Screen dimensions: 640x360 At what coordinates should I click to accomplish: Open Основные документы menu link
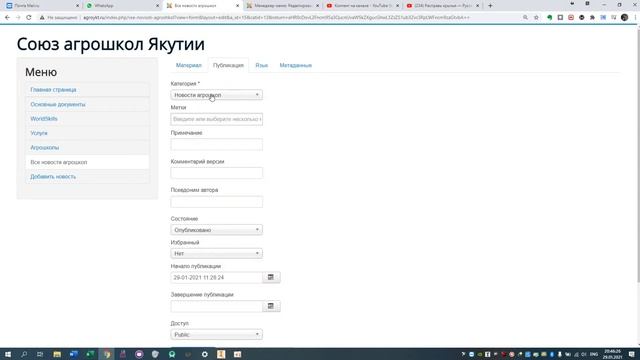coord(58,104)
